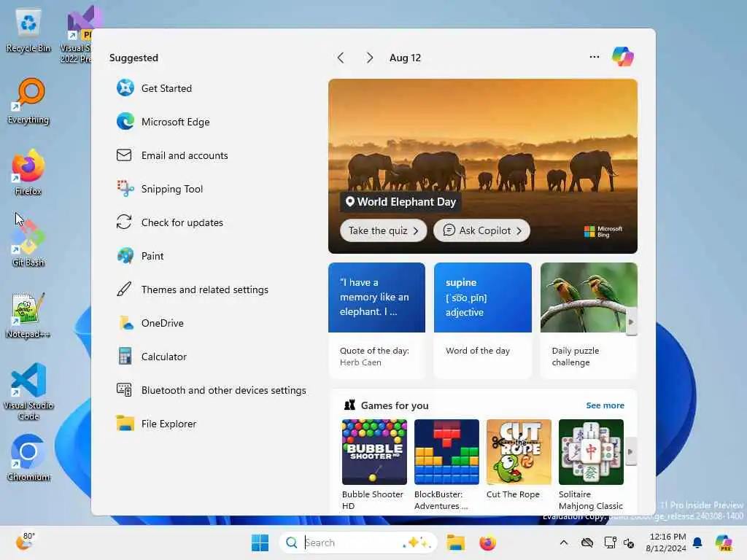This screenshot has width=747, height=560.
Task: Click the taskbar Search input field
Action: [357, 542]
